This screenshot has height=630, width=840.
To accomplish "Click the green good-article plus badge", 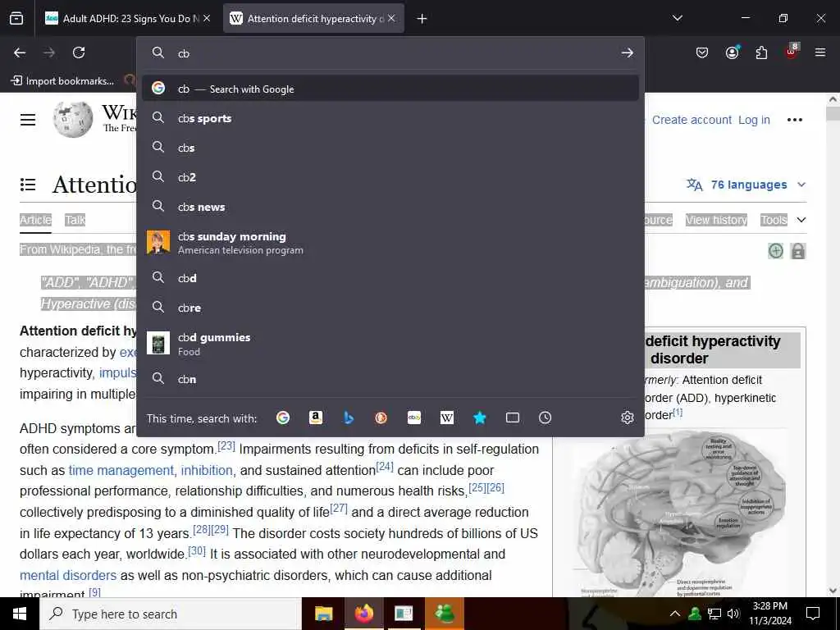I will point(776,251).
